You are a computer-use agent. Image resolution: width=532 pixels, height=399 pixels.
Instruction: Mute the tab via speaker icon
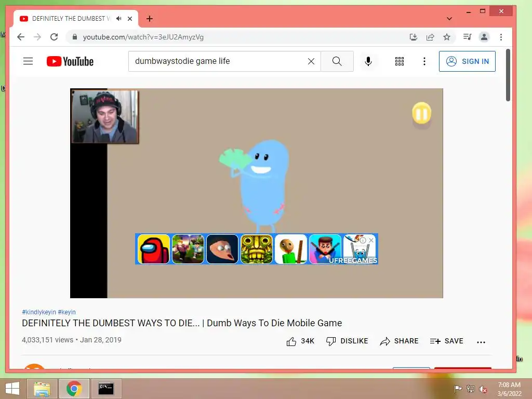tap(118, 18)
